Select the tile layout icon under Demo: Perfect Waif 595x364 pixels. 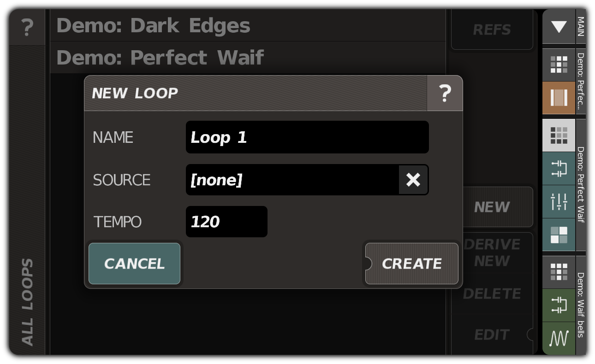coord(559,235)
